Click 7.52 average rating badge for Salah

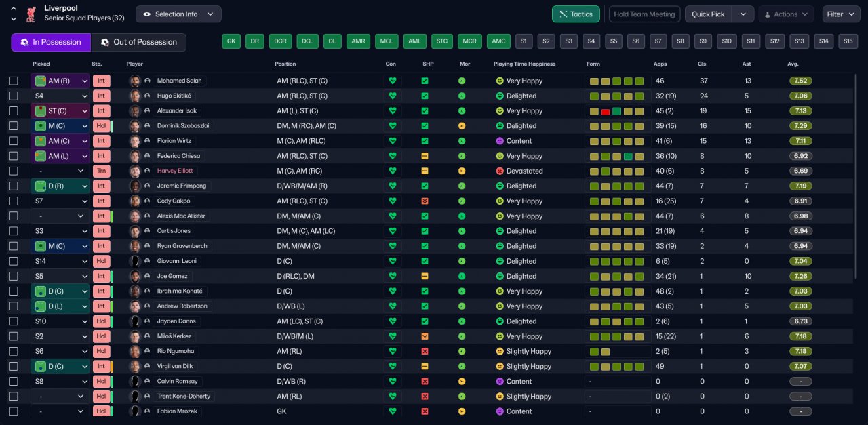[x=801, y=81]
